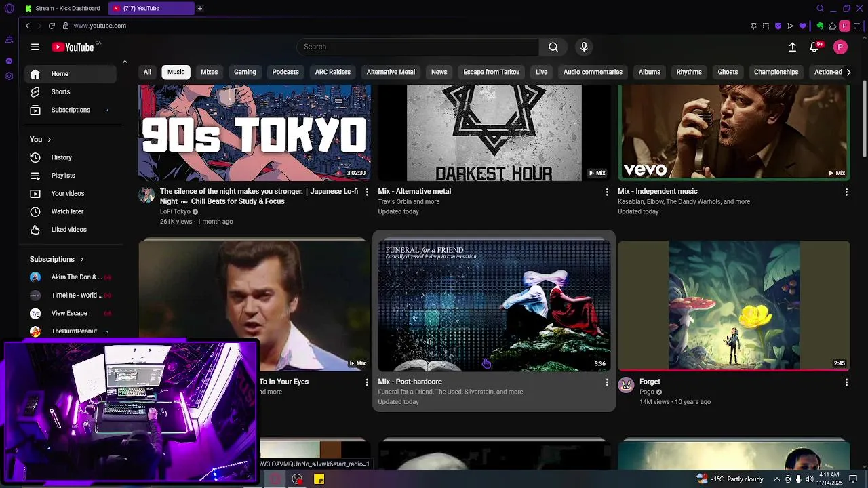The width and height of the screenshot is (868, 488).
Task: Open the browser easy setup menu icon
Action: (857, 26)
